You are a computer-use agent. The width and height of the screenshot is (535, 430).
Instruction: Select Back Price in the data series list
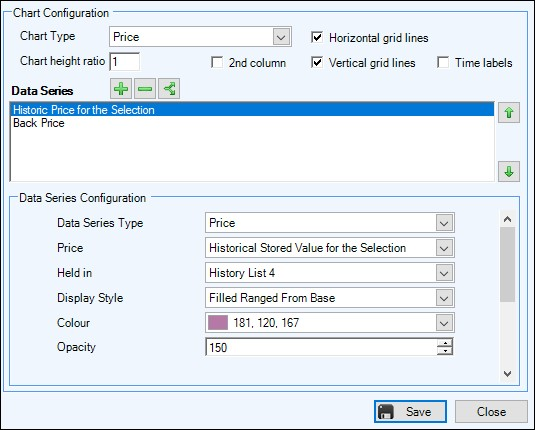[x=39, y=123]
